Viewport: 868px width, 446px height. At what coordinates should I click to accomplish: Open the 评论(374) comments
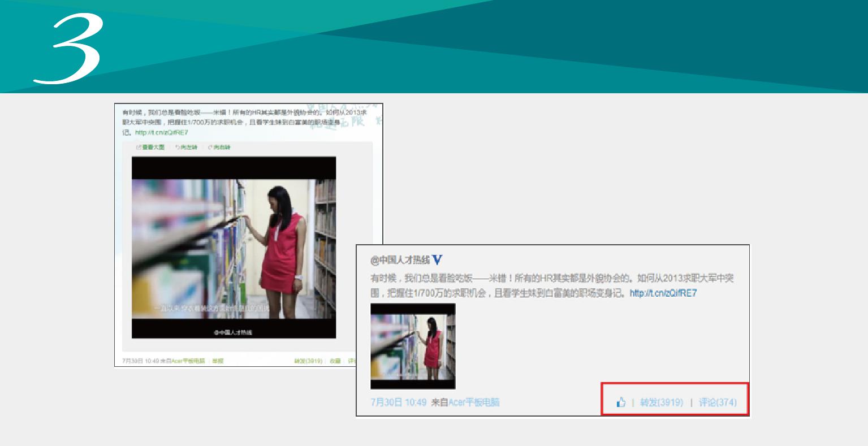(x=718, y=402)
